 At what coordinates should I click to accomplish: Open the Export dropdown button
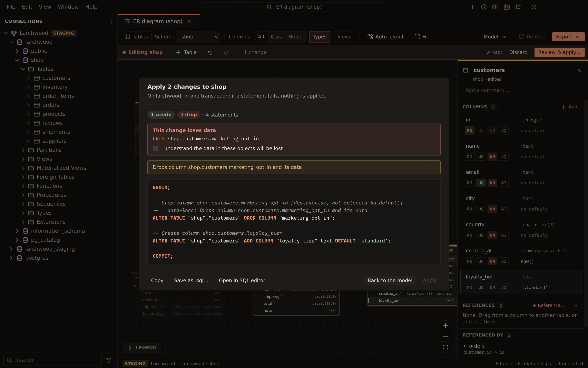(x=568, y=37)
